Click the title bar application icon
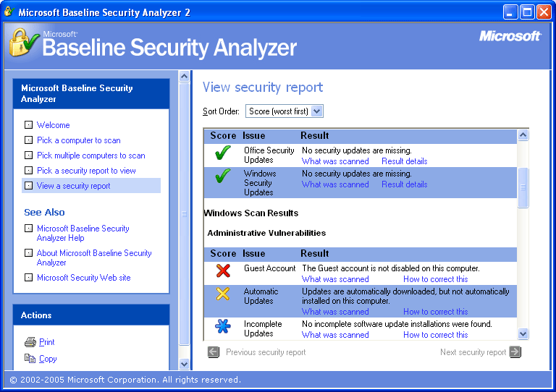The height and width of the screenshot is (392, 556). tap(9, 12)
